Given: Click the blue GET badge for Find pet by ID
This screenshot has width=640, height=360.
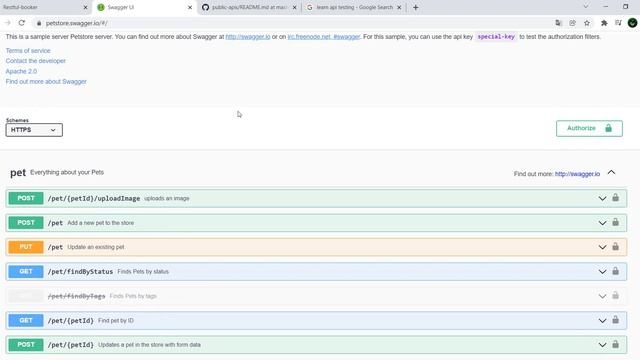Looking at the screenshot, I should tap(26, 320).
